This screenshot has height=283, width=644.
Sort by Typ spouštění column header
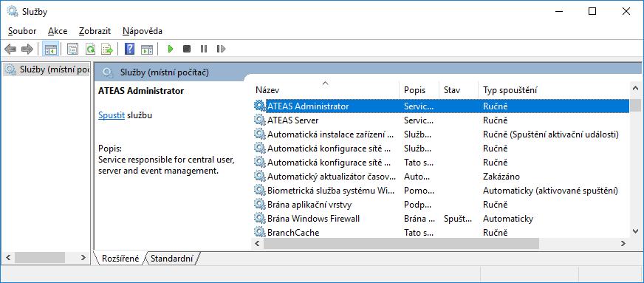(x=553, y=90)
